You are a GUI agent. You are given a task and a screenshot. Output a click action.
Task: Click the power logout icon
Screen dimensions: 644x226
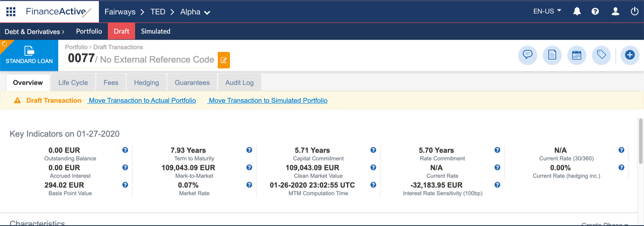point(634,12)
